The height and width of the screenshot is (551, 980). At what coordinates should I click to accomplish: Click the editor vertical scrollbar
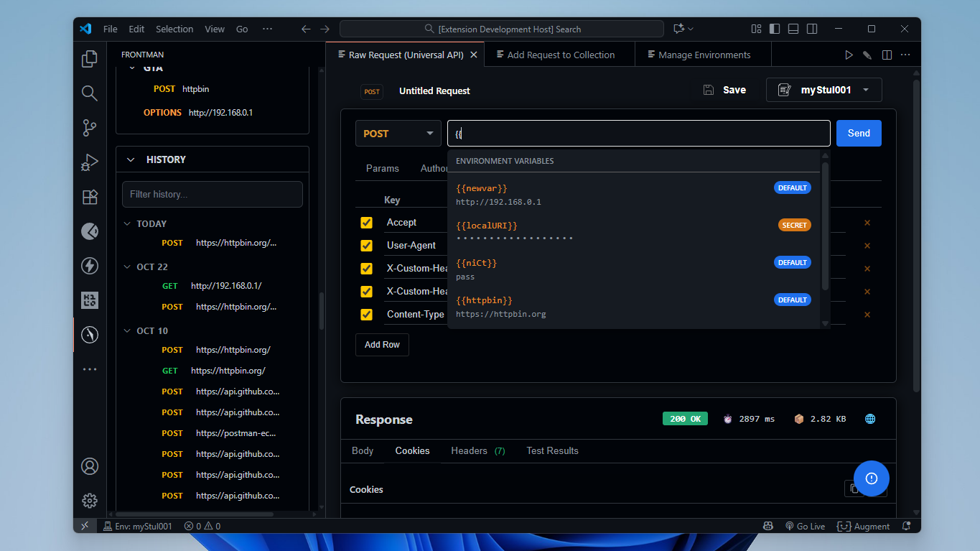tap(916, 236)
